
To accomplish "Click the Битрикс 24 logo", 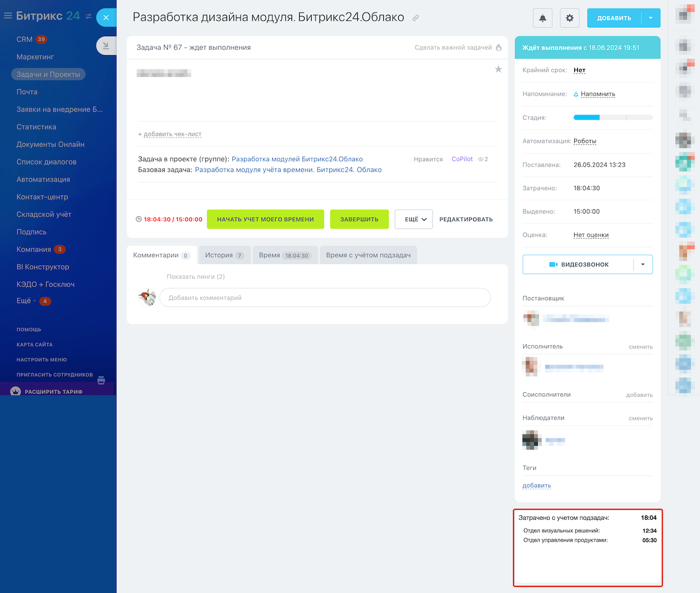I will point(48,16).
